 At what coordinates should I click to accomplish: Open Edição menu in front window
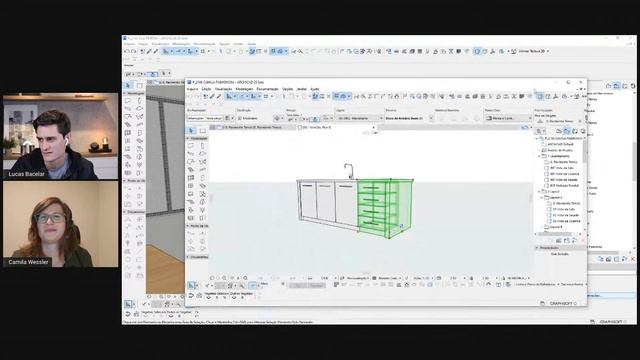point(206,89)
